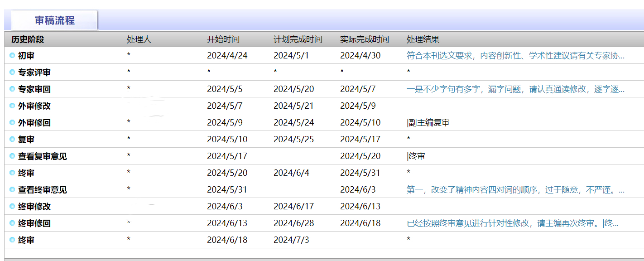Click the bullet icon beside 外审修回

pyautogui.click(x=12, y=123)
